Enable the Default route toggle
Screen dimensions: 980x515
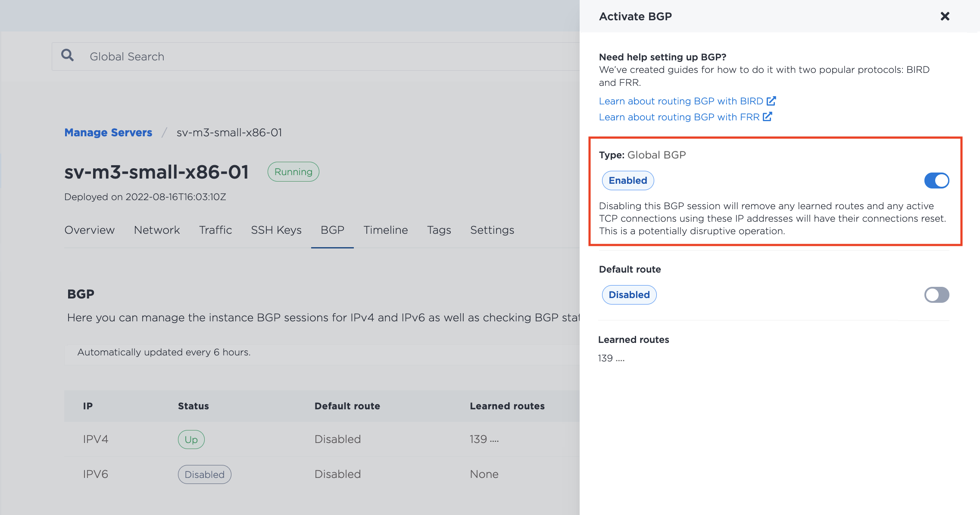click(936, 295)
